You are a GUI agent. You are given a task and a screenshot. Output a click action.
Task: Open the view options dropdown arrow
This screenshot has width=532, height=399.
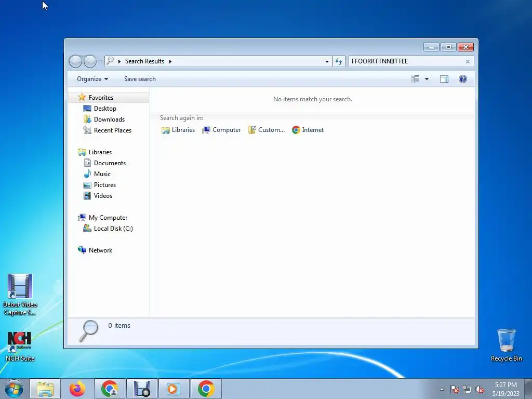point(427,79)
